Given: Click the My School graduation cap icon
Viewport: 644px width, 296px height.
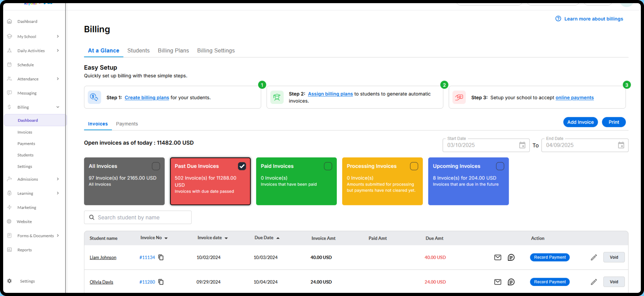Looking at the screenshot, I should click(x=9, y=36).
